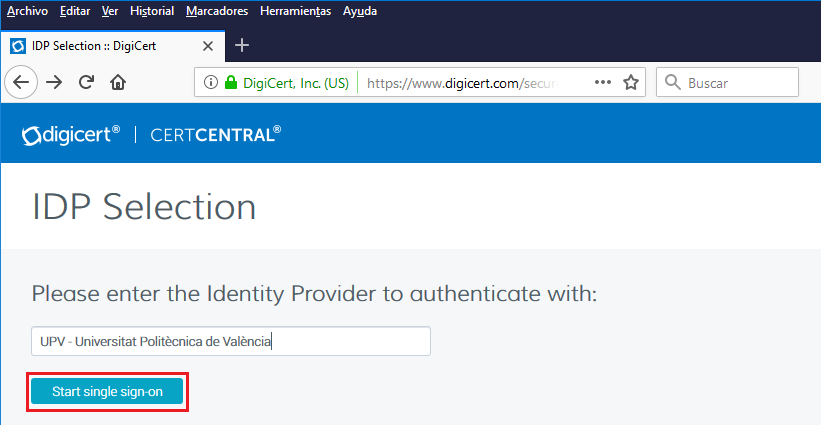Close the IDP Selection tab
Image resolution: width=821 pixels, height=425 pixels.
[x=208, y=46]
